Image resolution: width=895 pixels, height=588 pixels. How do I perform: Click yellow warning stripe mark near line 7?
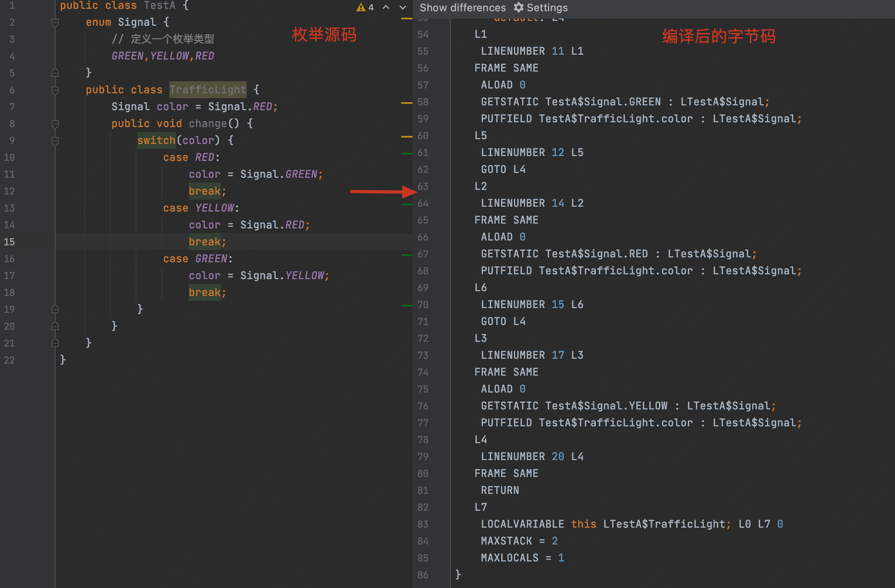[406, 103]
